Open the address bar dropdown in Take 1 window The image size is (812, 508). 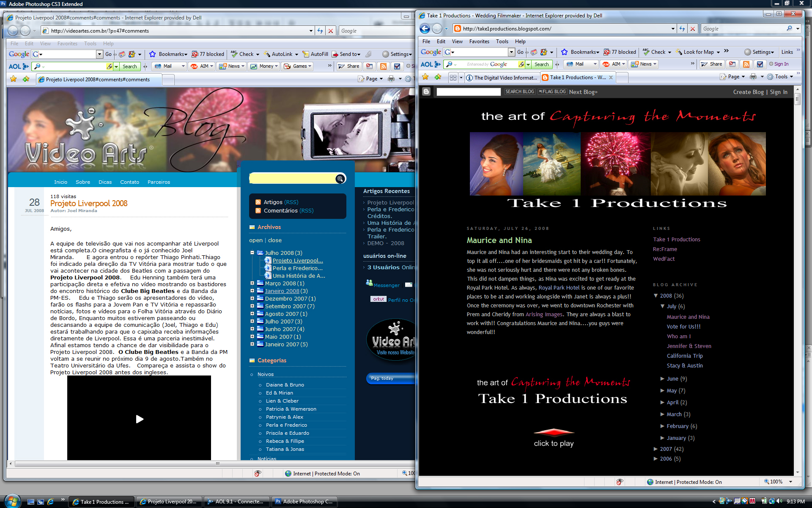673,29
